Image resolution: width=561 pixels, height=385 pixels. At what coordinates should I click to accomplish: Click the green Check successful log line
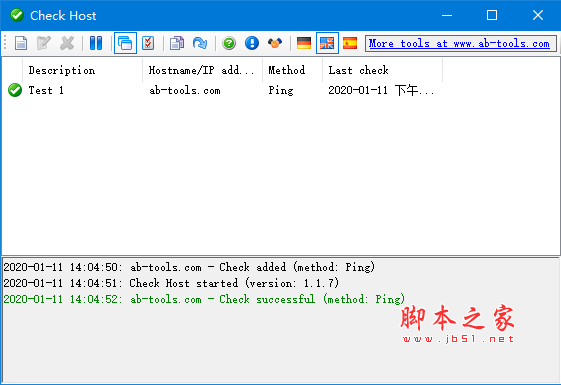coord(204,299)
